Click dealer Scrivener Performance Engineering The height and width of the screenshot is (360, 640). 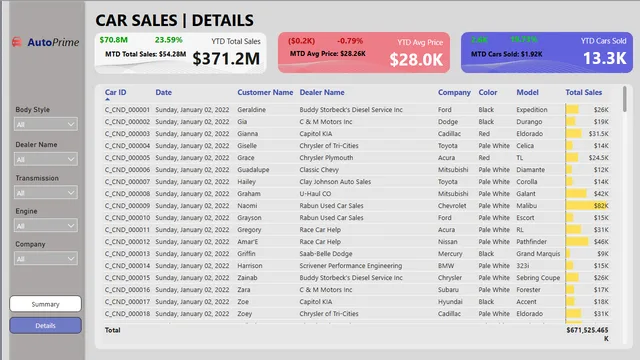[351, 266]
